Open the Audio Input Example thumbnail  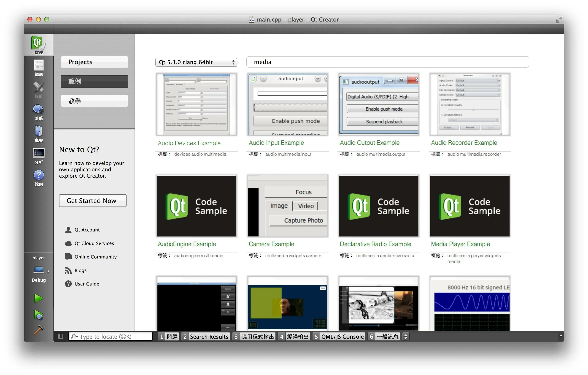287,104
